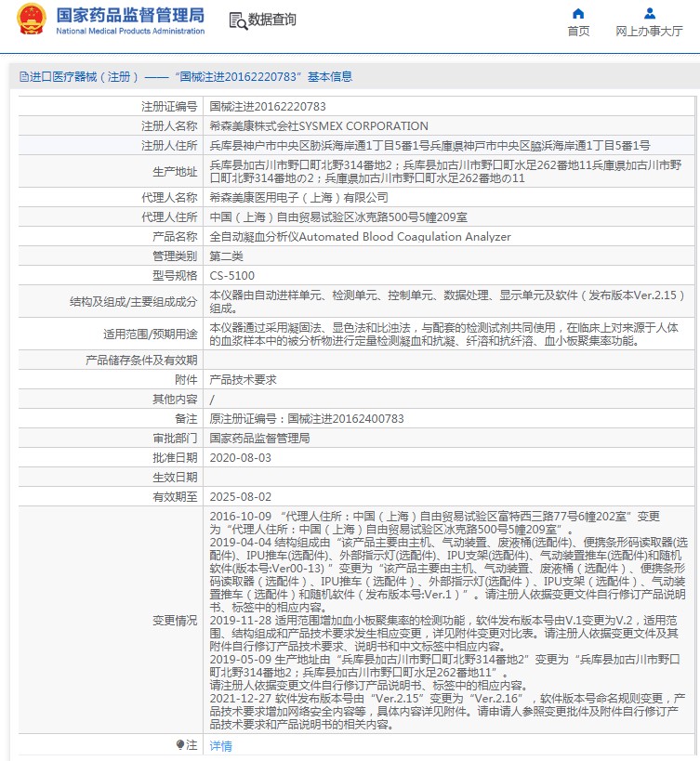Click the national emblem logo
The width and height of the screenshot is (700, 761).
(x=31, y=19)
